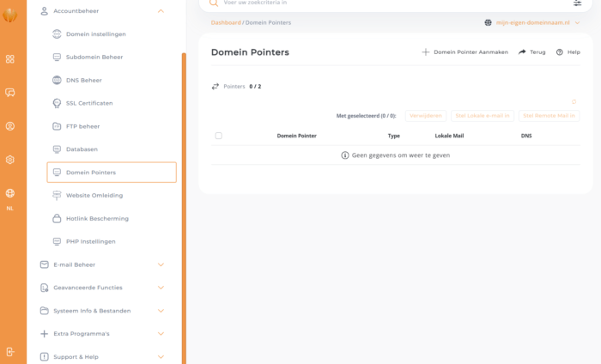601x364 pixels.
Task: Open the mijn-eigen-domeinnaam.nl domain dropdown
Action: pos(532,22)
